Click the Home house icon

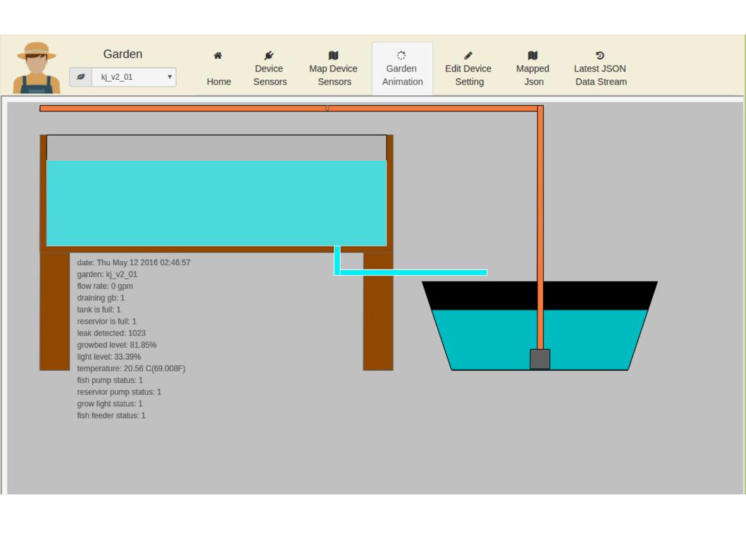[218, 56]
